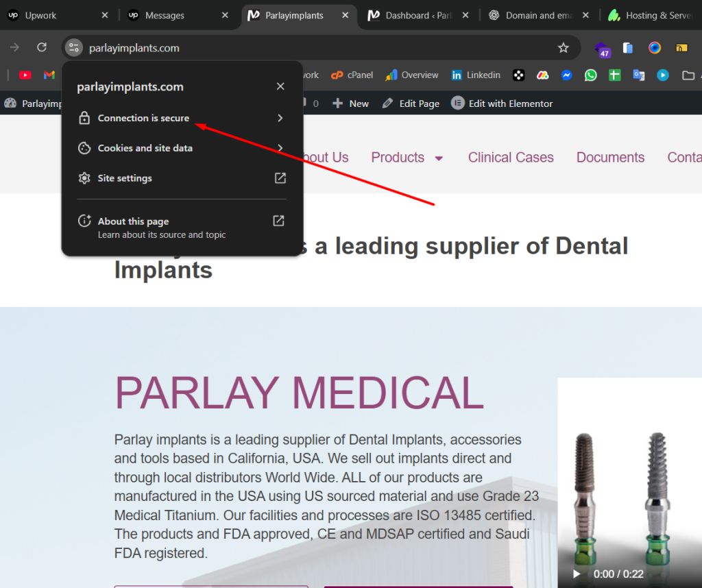Open the cPanel bookmark
The height and width of the screenshot is (588, 702).
(352, 75)
